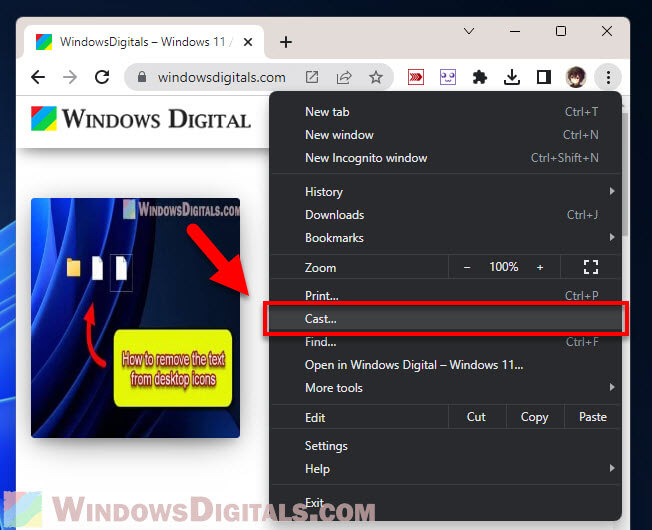Click Copy in the Edit row

coord(535,417)
